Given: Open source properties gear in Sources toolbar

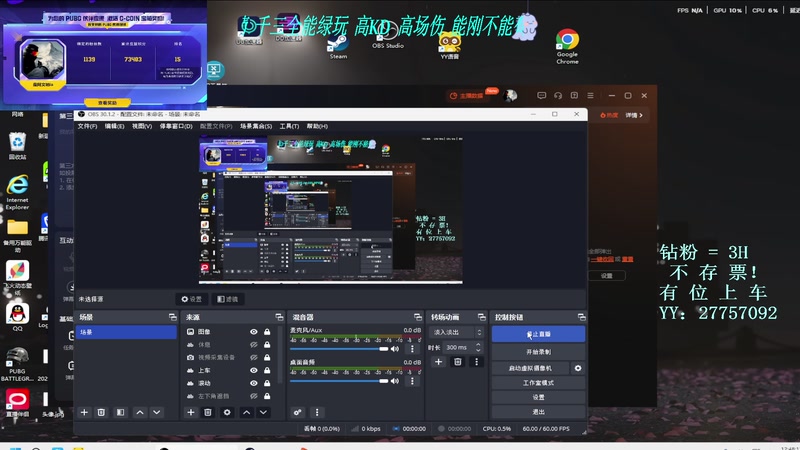Looking at the screenshot, I should tap(227, 412).
